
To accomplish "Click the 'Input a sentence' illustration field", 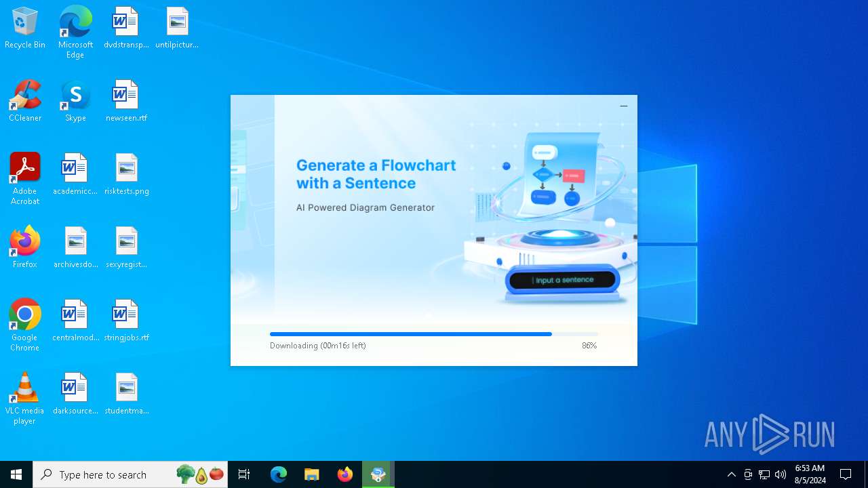I will pyautogui.click(x=562, y=280).
